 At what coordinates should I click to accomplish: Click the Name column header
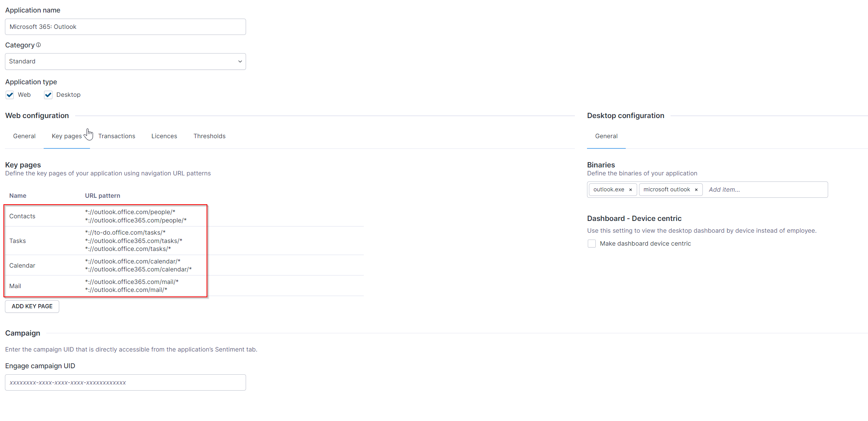pos(18,196)
